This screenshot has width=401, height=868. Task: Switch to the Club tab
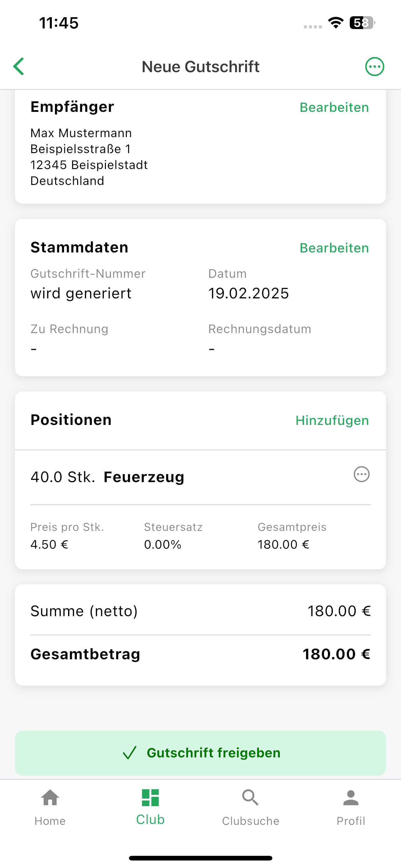tap(150, 807)
